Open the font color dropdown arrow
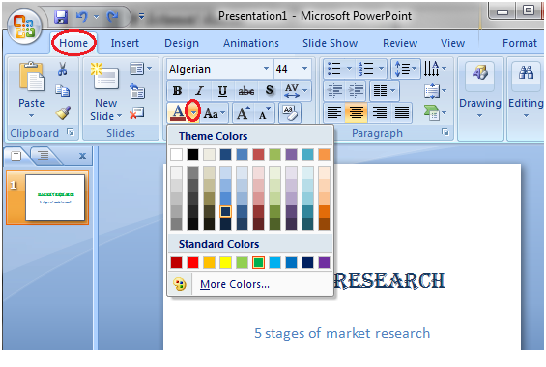Viewport: 546px width, 367px height. [x=193, y=112]
